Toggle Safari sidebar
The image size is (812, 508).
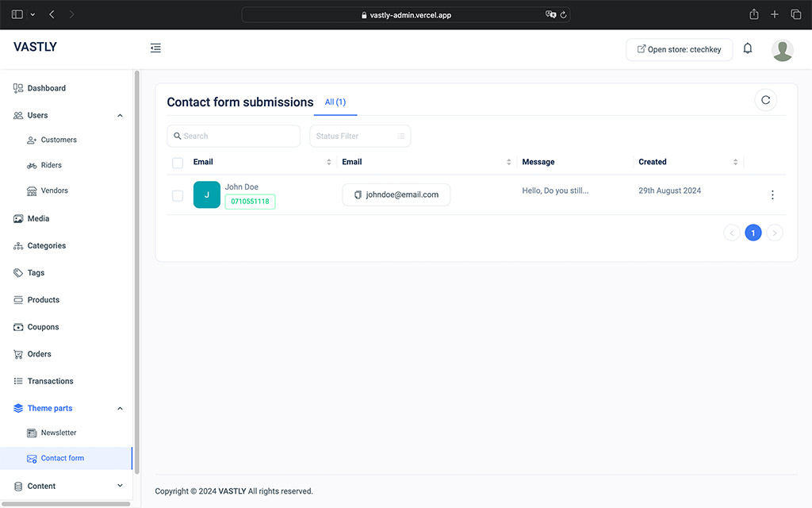click(17, 14)
